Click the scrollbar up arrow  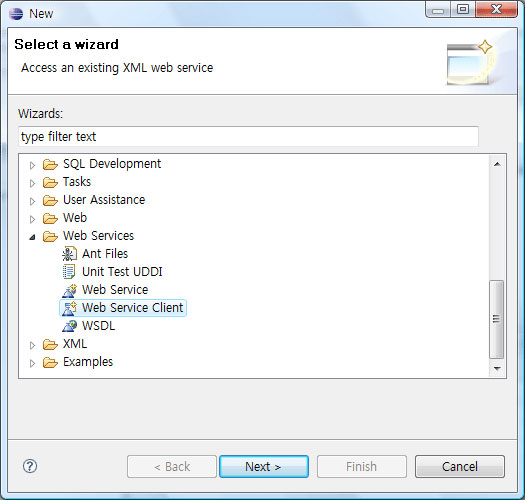pyautogui.click(x=497, y=164)
